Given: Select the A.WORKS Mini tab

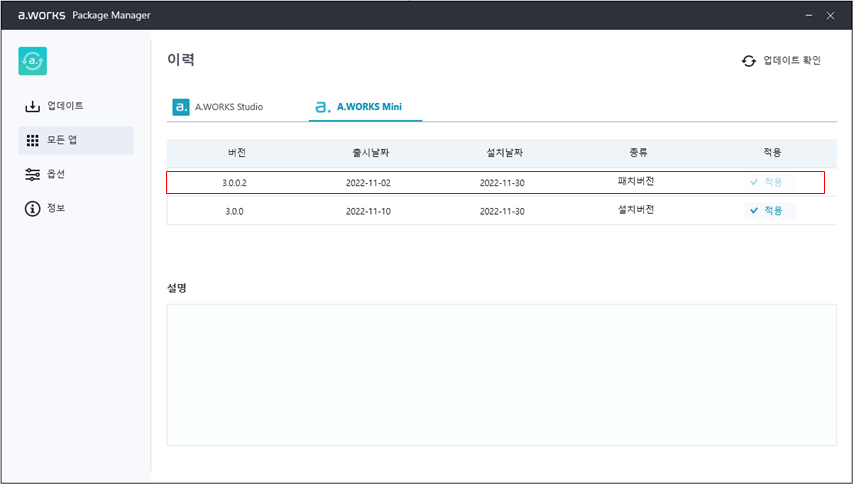Looking at the screenshot, I should [x=365, y=107].
